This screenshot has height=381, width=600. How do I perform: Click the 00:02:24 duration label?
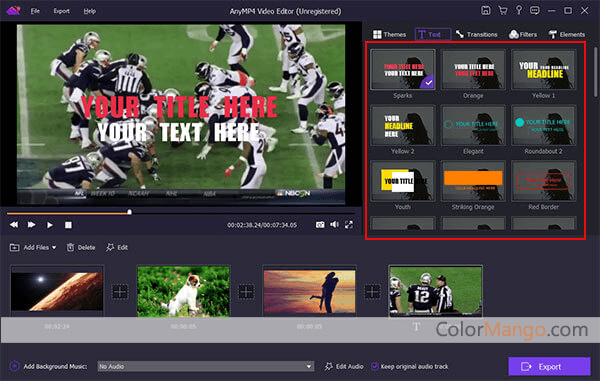click(x=57, y=326)
